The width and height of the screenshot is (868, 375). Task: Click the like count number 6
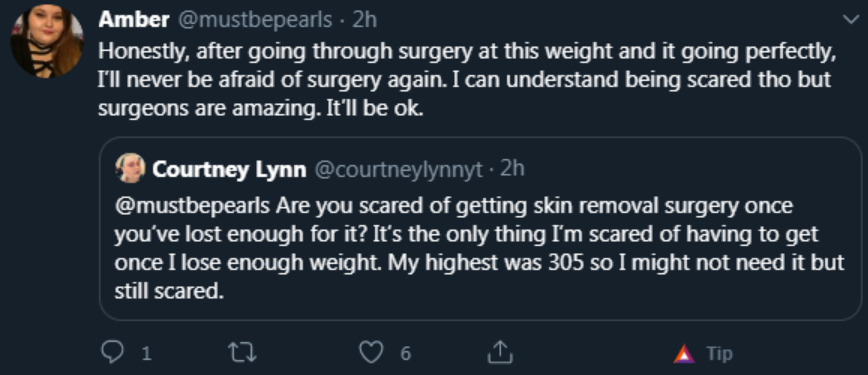(x=405, y=353)
